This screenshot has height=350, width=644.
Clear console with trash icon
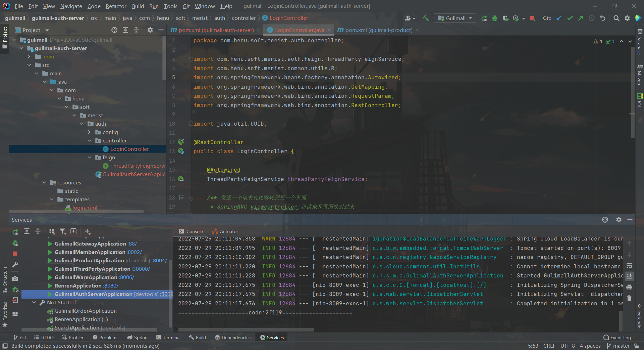pyautogui.click(x=629, y=298)
